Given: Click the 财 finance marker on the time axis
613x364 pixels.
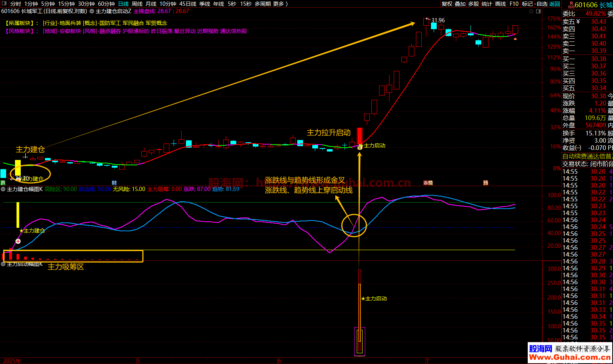Looking at the screenshot, I should tap(114, 183).
